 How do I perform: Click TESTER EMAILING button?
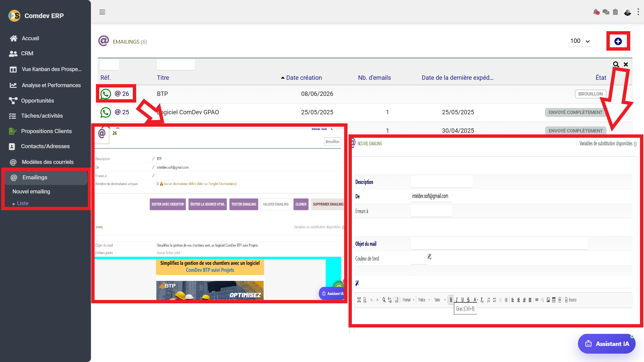pyautogui.click(x=244, y=204)
